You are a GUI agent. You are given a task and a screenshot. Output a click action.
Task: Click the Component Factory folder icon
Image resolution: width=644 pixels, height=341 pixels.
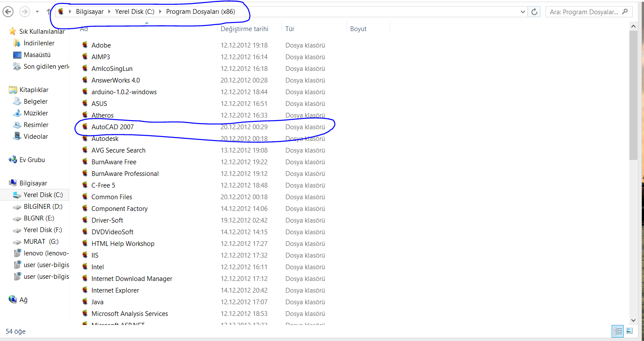click(x=85, y=208)
